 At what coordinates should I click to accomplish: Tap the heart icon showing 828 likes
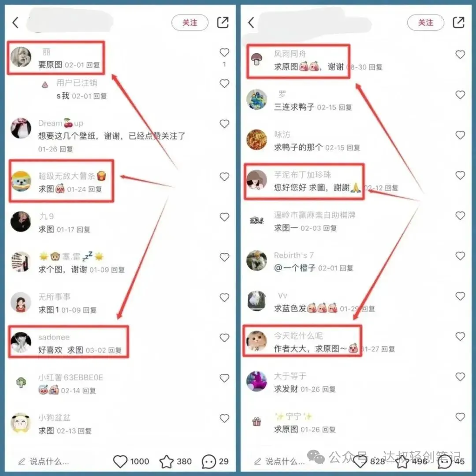coord(361,462)
